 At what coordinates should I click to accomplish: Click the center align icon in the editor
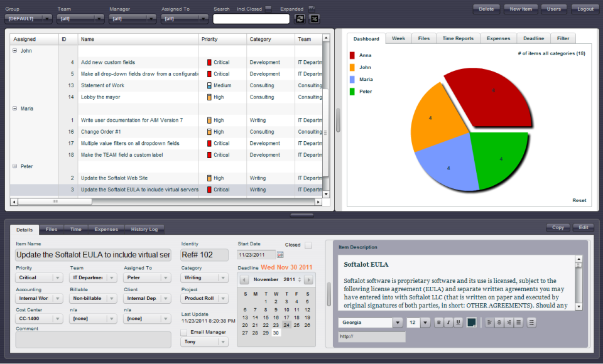tap(499, 322)
